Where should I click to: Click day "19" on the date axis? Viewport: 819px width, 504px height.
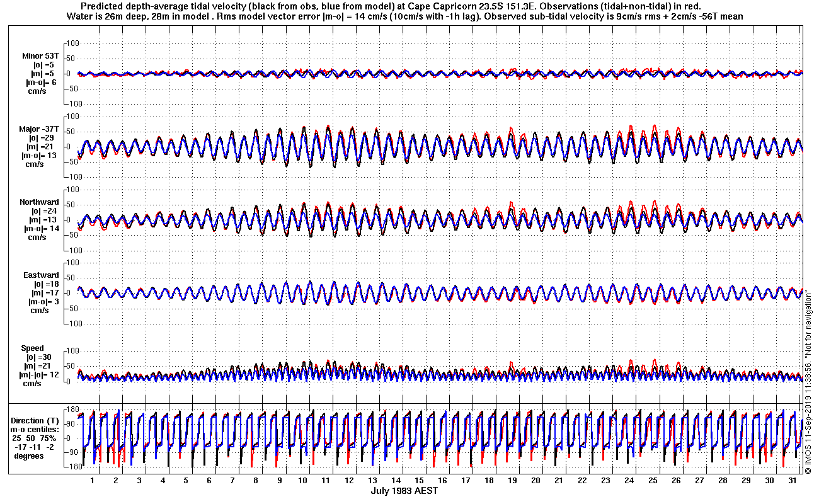click(512, 480)
